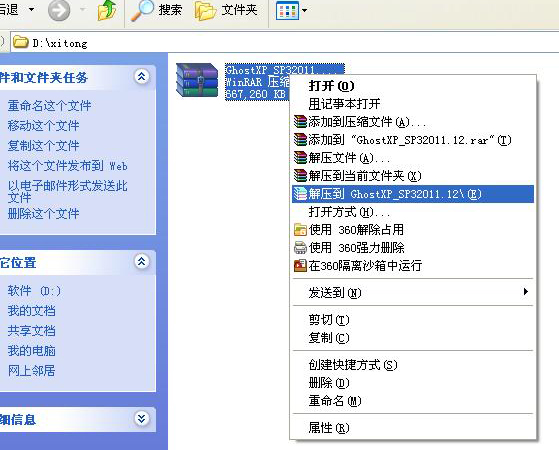Click highlighted WinRAR icon beside 解压到 GhostXP_SP32011.12\

pyautogui.click(x=300, y=194)
